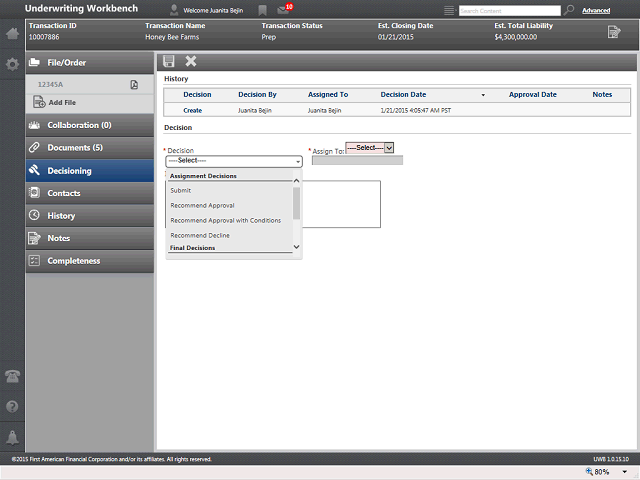640x480 pixels.
Task: Click the save disk icon in toolbar
Action: click(x=169, y=61)
